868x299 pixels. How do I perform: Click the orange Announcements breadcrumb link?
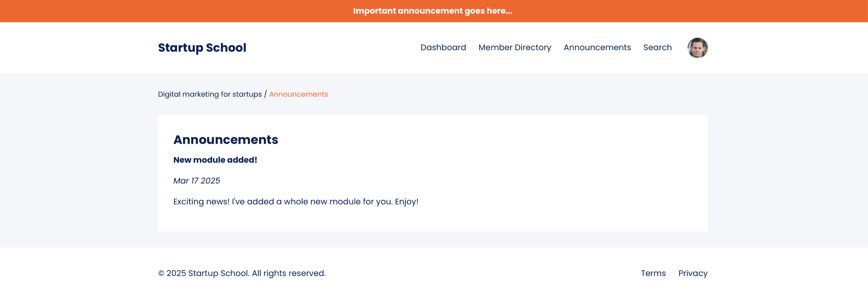[298, 94]
